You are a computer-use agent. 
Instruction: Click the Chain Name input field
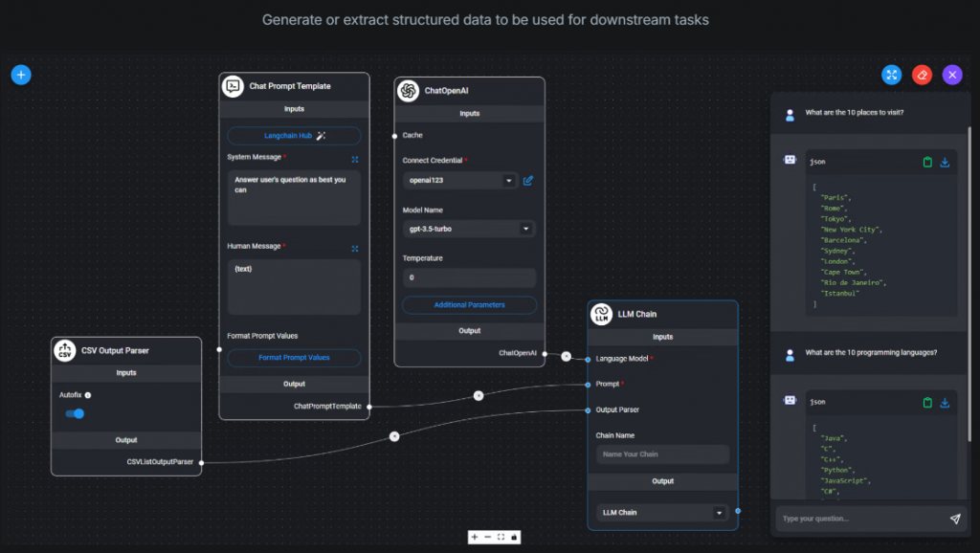[x=662, y=454]
